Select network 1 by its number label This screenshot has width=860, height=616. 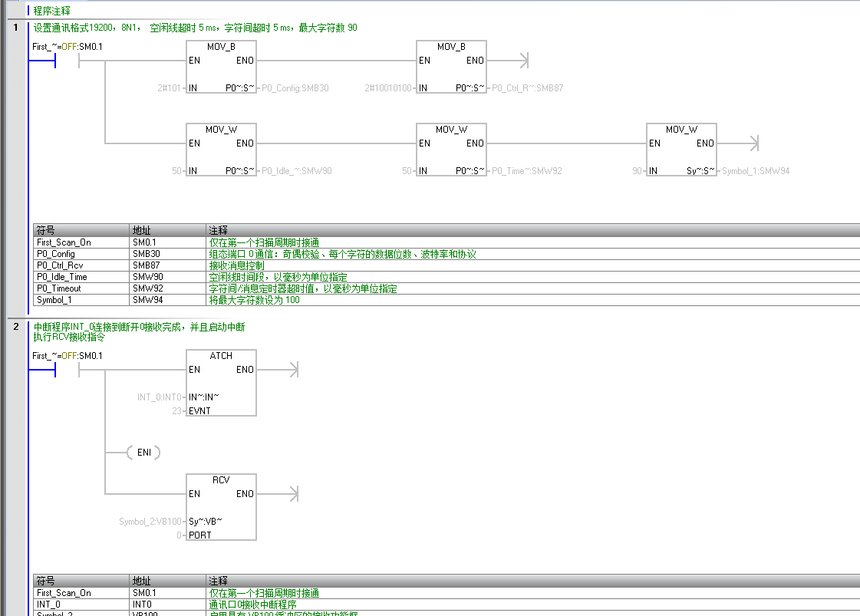15,28
